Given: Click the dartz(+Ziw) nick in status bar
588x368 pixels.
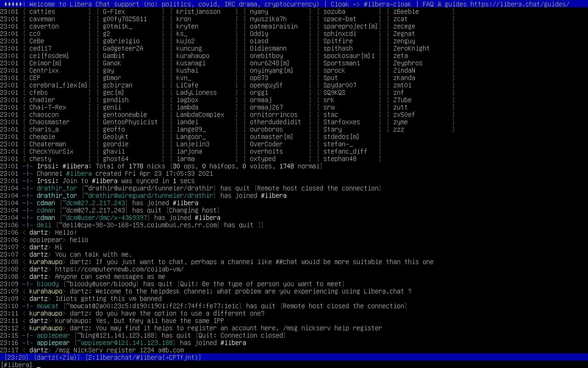Looking at the screenshot, I should (x=57, y=357).
